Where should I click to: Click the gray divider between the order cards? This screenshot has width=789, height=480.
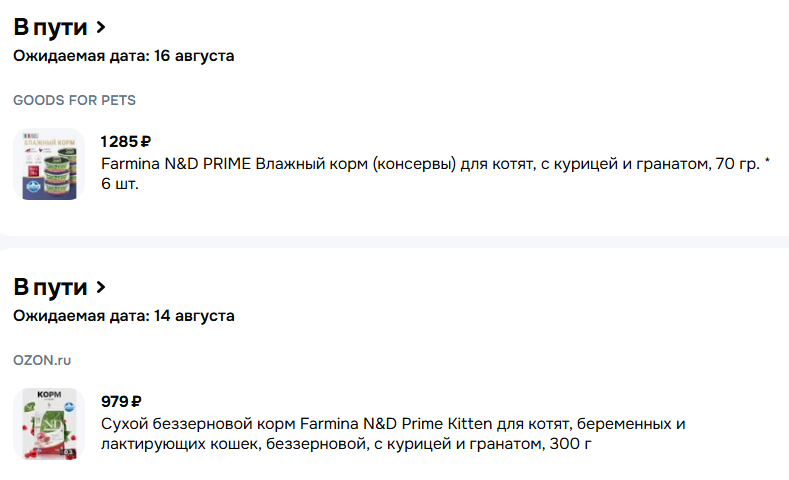coord(394,242)
